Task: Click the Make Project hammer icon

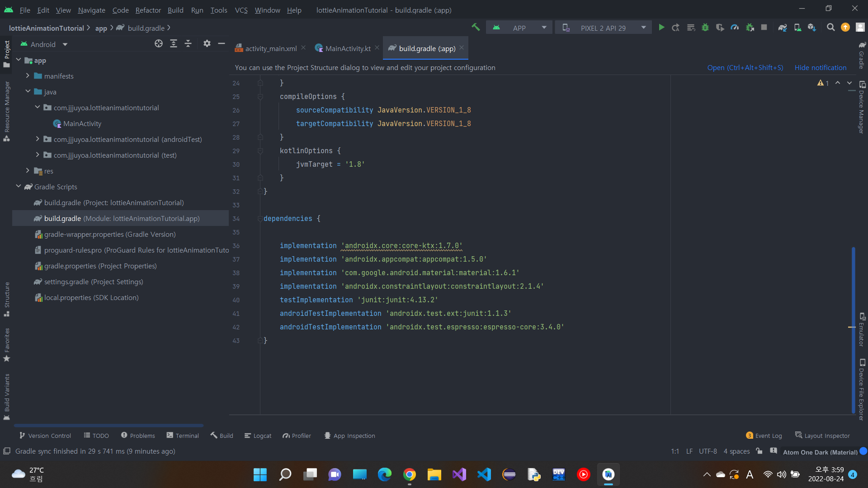Action: (x=476, y=28)
